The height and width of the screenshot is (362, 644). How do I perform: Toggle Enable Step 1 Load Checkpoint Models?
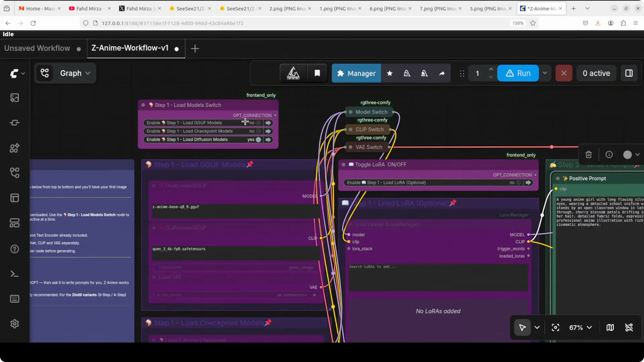(258, 131)
